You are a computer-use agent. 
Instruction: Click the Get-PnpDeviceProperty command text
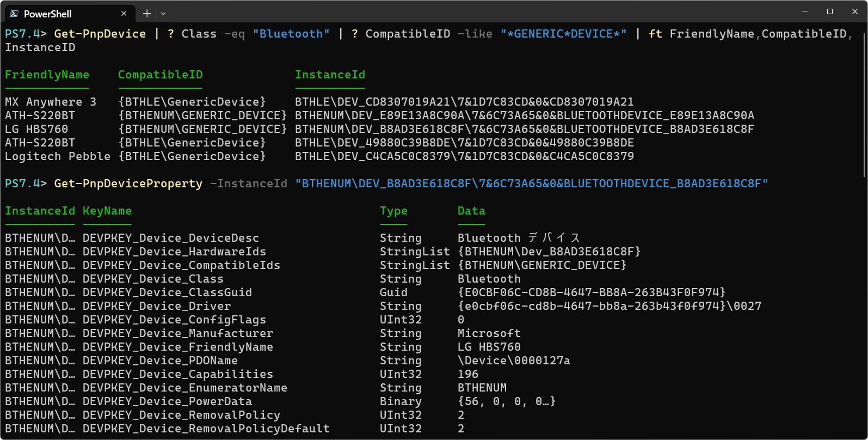(x=128, y=184)
